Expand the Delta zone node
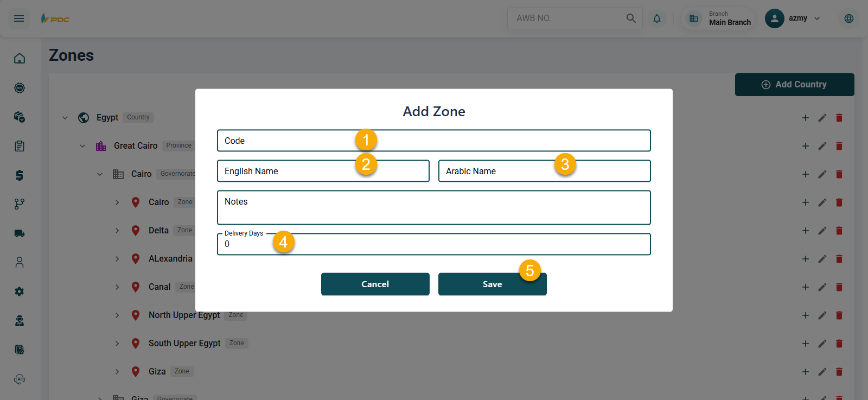868x400 pixels. point(117,231)
